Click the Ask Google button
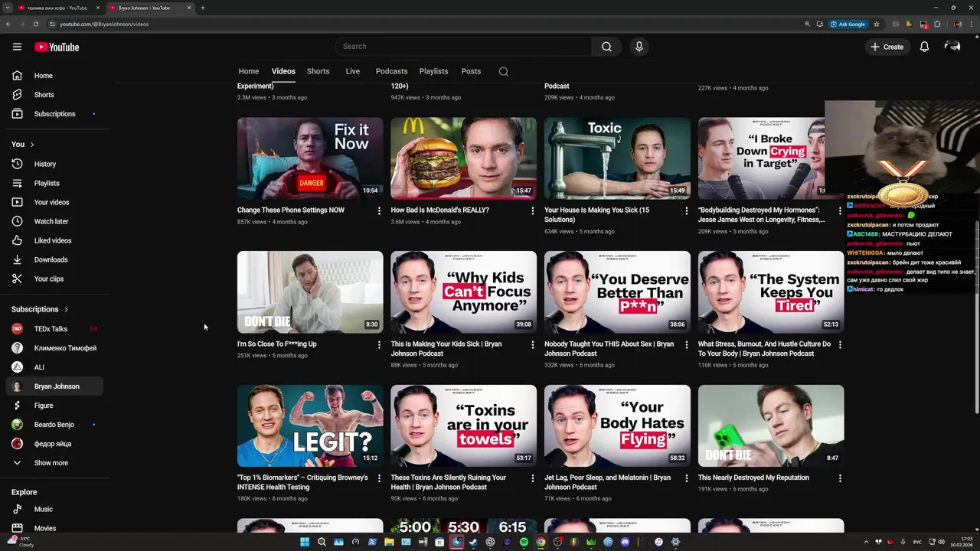Screen dimensions: 980x551 click(848, 24)
